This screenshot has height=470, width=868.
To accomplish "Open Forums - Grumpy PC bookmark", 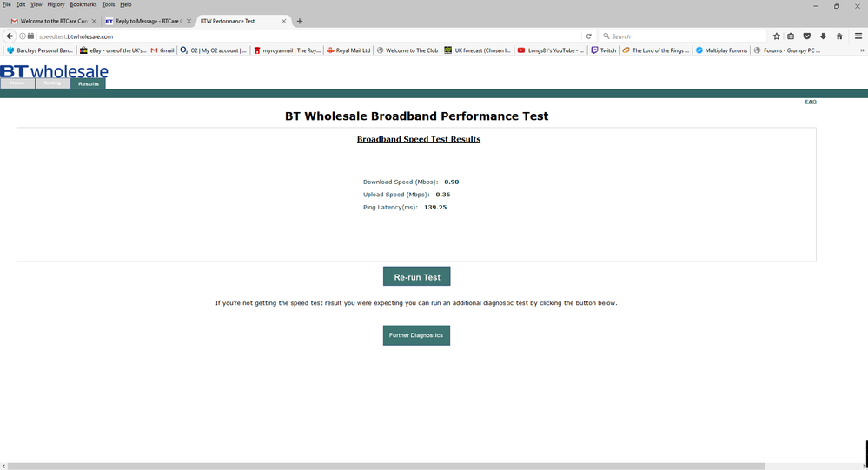I will tap(786, 50).
